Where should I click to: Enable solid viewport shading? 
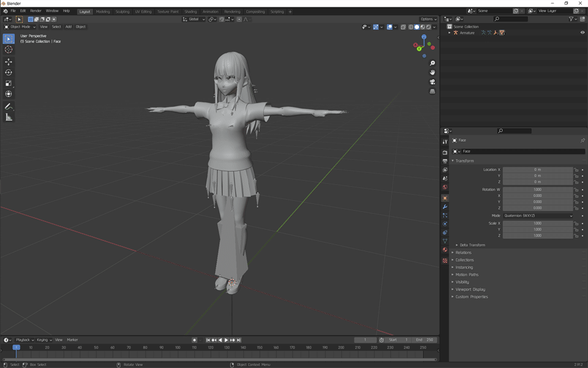tap(417, 27)
